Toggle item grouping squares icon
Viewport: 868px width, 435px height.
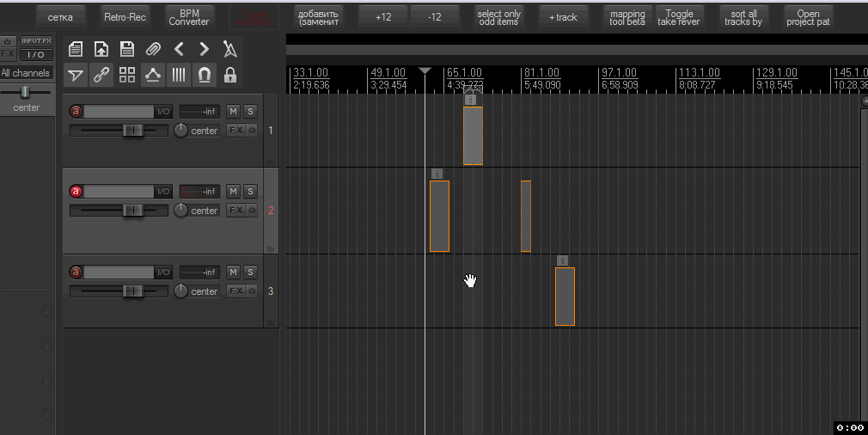(127, 76)
